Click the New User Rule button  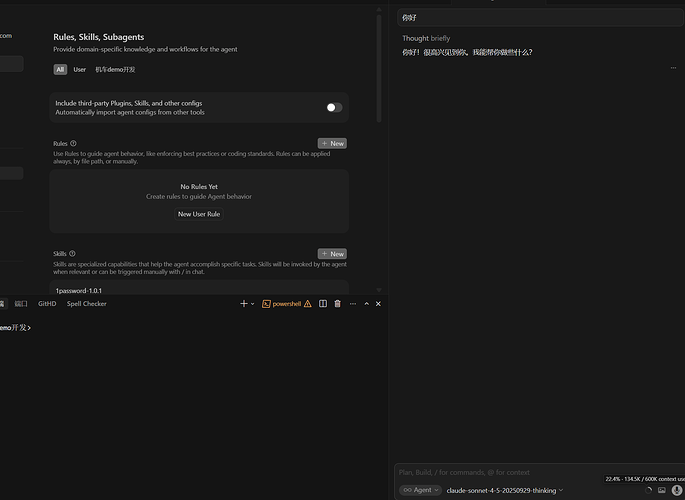[x=199, y=214]
